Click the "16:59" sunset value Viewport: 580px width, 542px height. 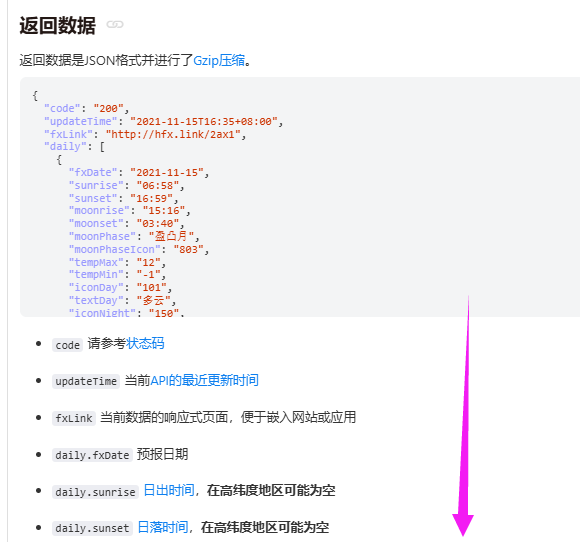152,198
